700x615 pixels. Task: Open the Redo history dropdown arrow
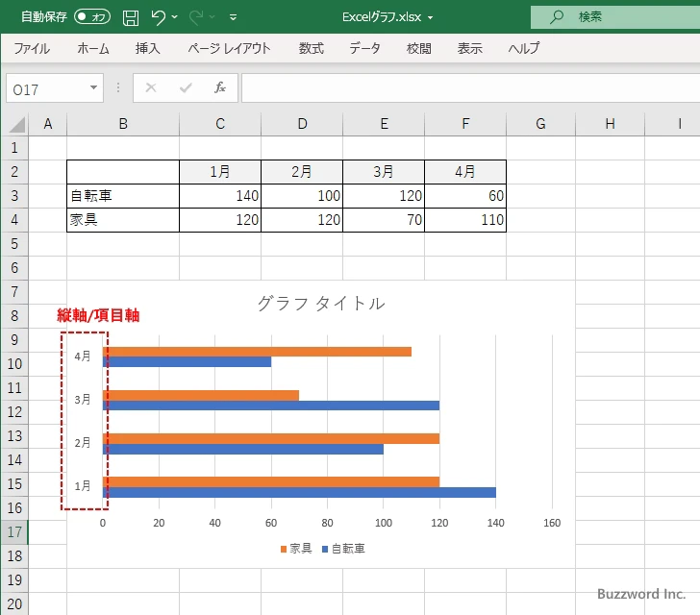click(x=212, y=17)
